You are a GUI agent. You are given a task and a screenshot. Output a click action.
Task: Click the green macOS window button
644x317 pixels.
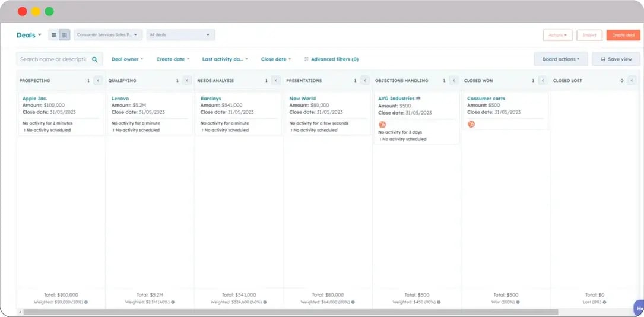tap(49, 11)
